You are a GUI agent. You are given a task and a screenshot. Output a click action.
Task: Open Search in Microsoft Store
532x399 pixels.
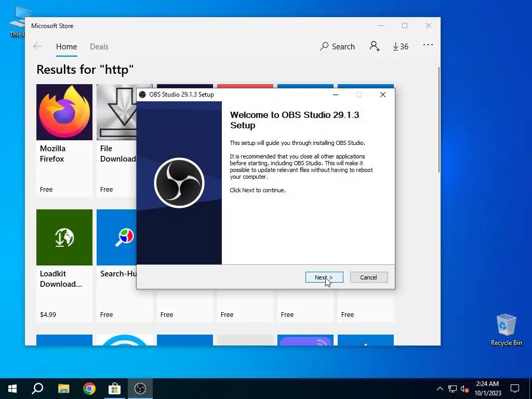point(337,46)
